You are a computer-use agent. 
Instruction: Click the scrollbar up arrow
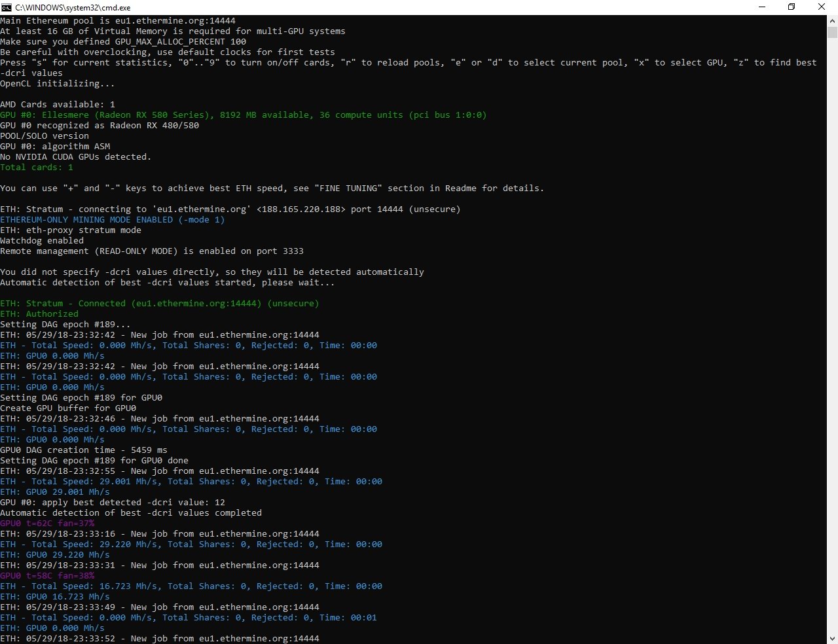click(x=832, y=21)
